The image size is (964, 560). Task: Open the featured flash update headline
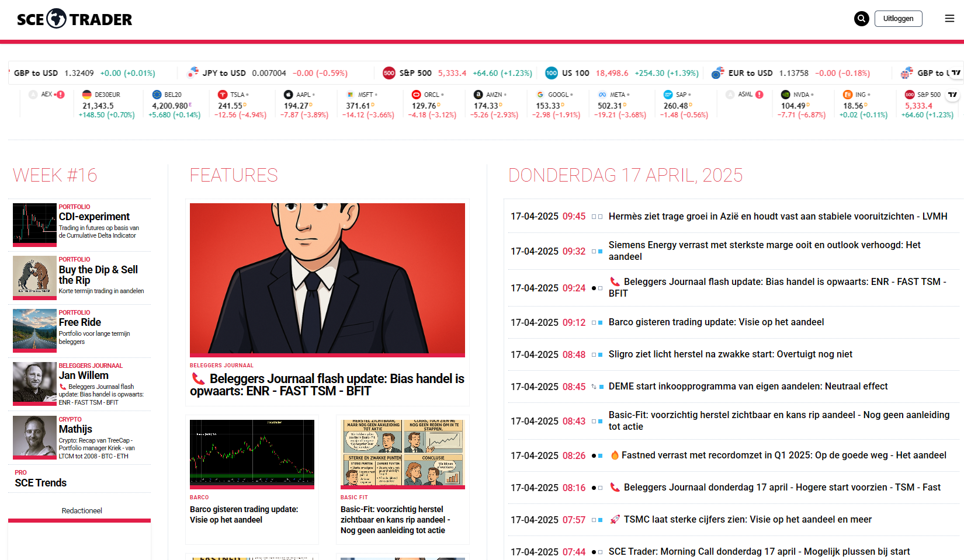click(327, 385)
